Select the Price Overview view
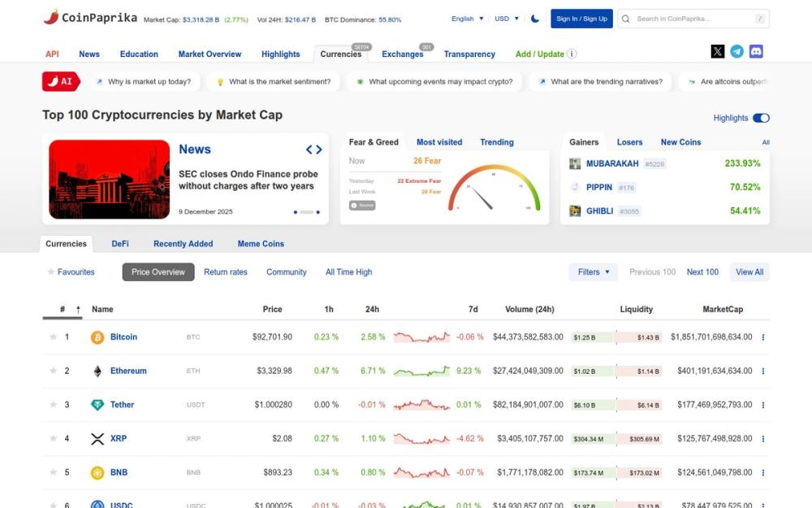The height and width of the screenshot is (508, 812). tap(158, 272)
